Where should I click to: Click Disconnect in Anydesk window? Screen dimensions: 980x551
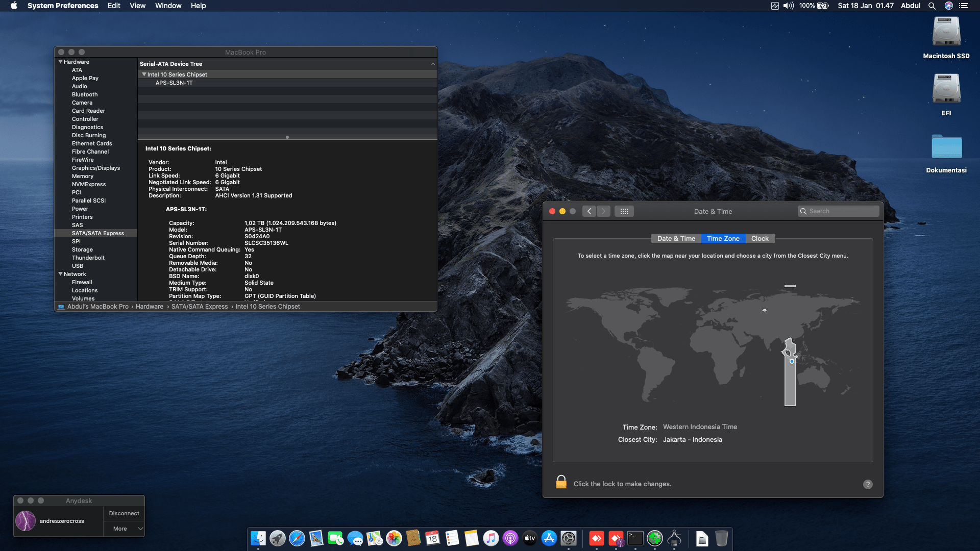pos(124,513)
